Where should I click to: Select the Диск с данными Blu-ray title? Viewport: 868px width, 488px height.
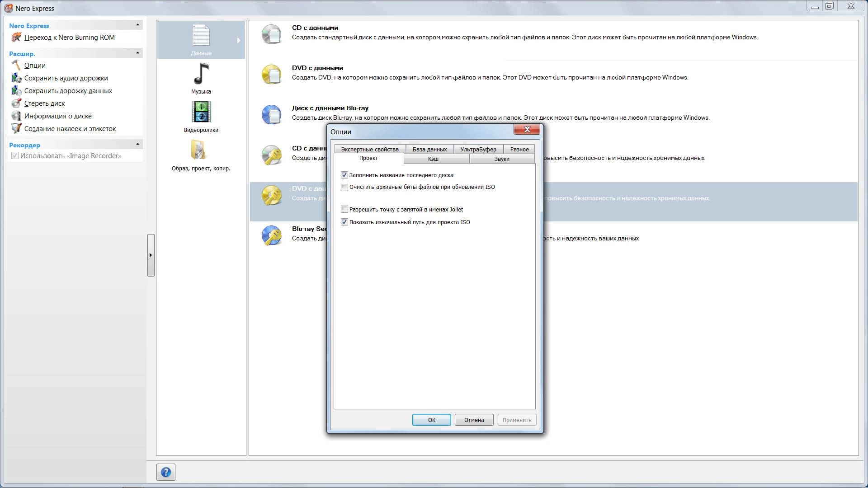coord(330,108)
